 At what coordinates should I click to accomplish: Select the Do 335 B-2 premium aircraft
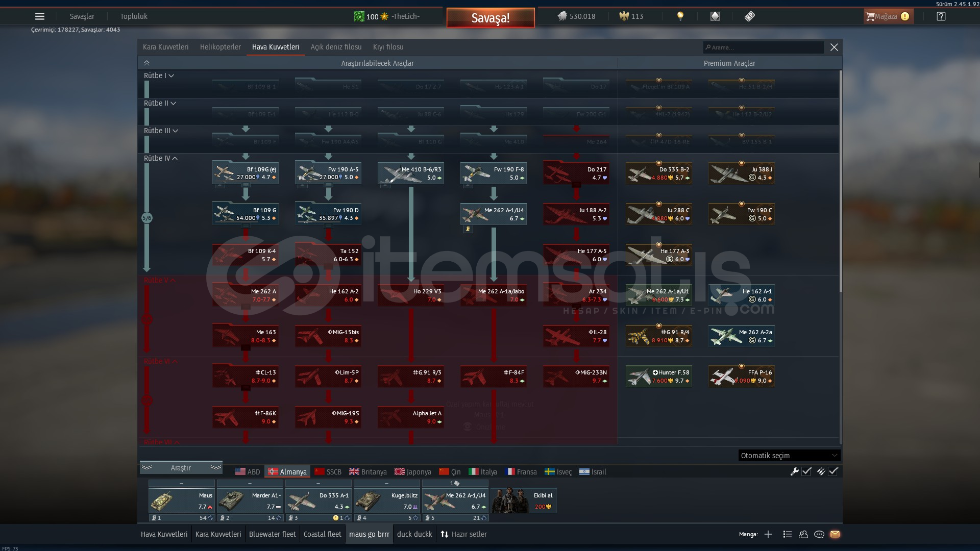pos(659,173)
